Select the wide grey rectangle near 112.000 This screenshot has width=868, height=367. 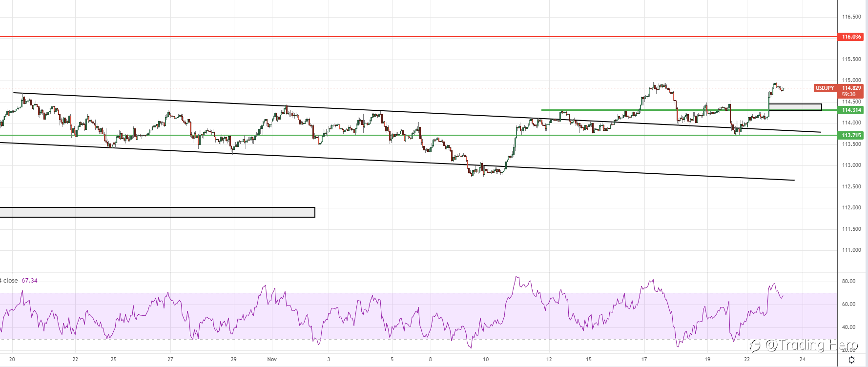point(157,212)
